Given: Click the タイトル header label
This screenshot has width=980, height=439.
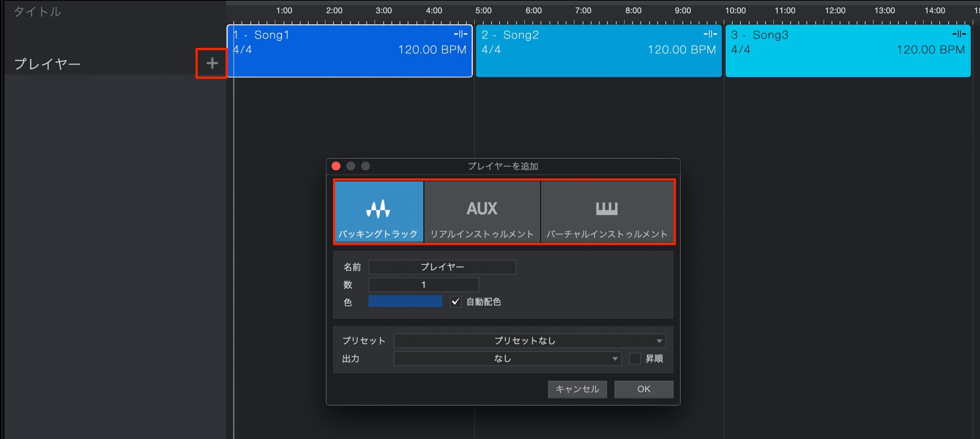Looking at the screenshot, I should coord(38,12).
